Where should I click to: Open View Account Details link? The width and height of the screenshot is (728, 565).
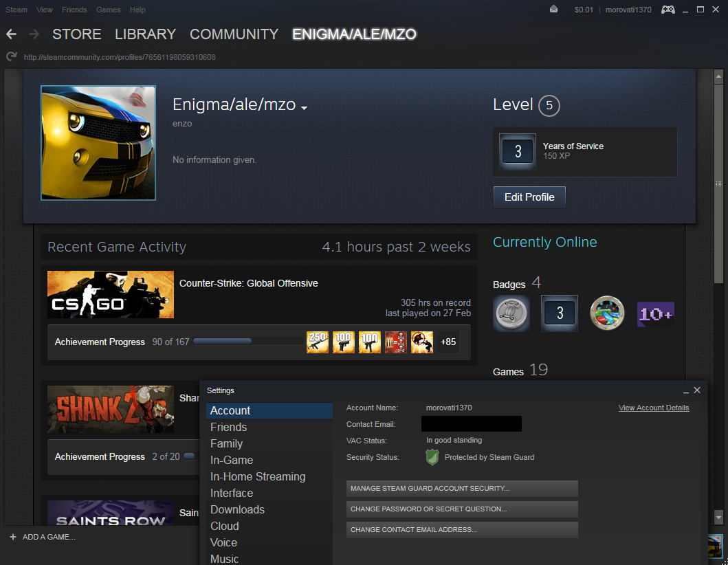tap(654, 408)
